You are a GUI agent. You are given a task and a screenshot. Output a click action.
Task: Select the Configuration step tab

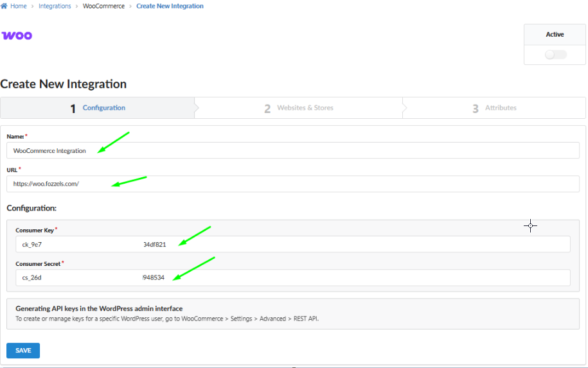(98, 108)
